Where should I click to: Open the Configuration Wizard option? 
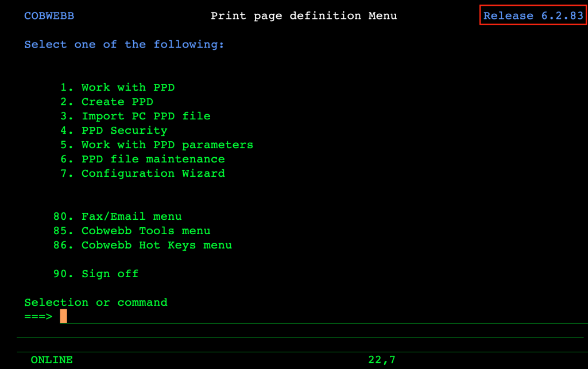point(142,173)
